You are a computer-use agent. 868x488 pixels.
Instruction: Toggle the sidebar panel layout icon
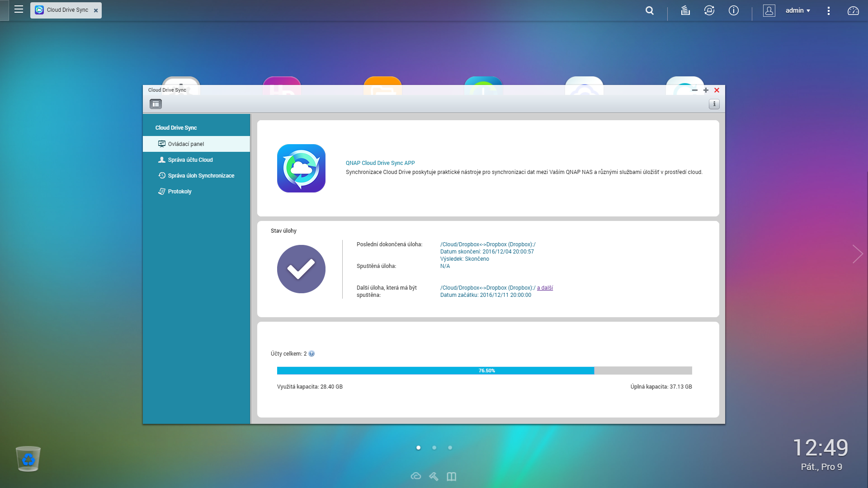156,104
